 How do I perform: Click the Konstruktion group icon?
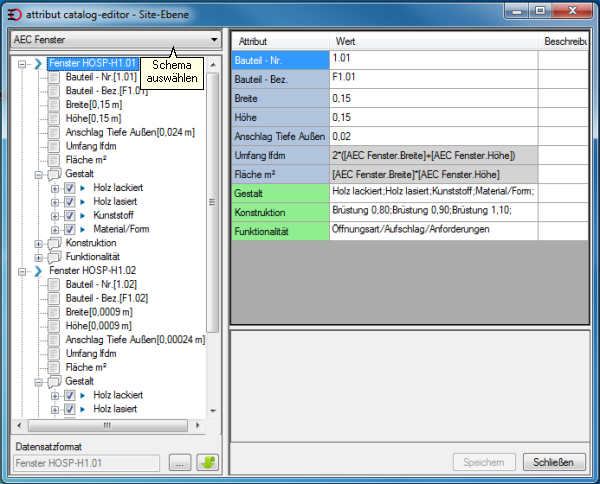[x=54, y=243]
